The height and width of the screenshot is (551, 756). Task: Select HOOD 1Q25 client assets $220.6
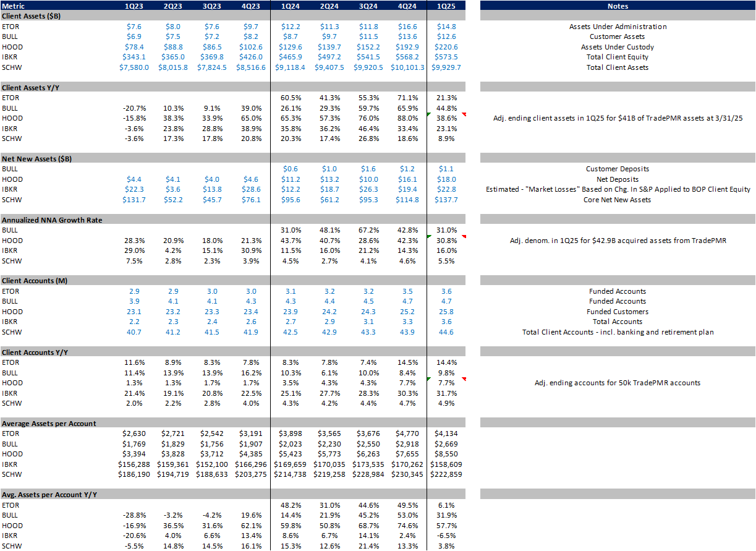click(x=447, y=47)
